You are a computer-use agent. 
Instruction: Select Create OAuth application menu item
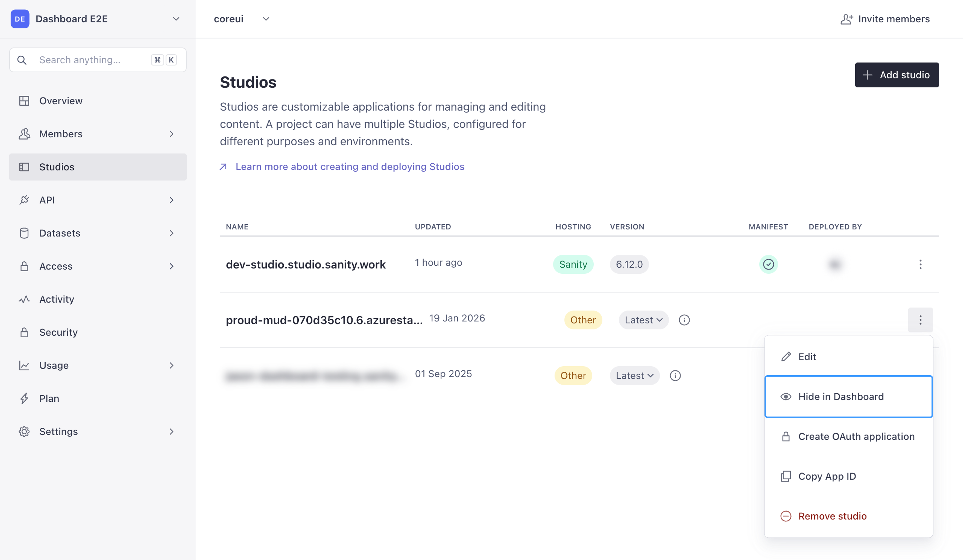(x=848, y=436)
